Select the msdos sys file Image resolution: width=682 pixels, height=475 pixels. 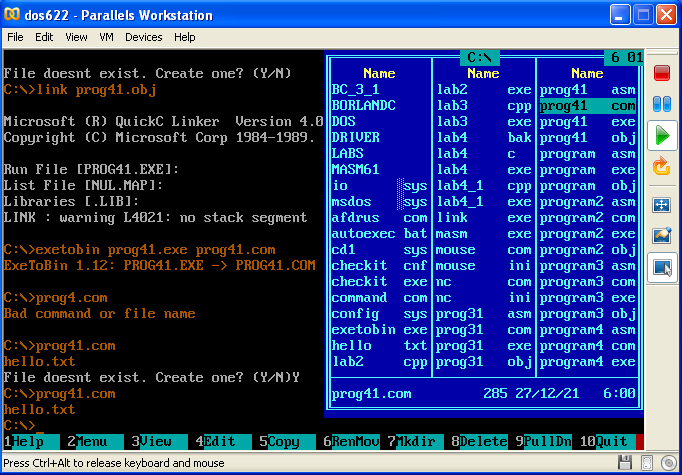pyautogui.click(x=381, y=202)
